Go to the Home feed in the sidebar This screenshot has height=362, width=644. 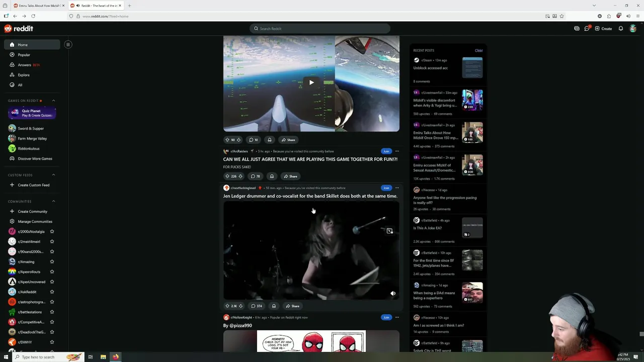pos(32,45)
